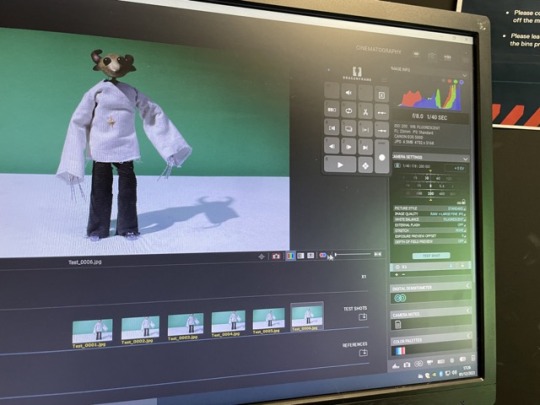Remove an exposure with the minus button

[x=403, y=274]
